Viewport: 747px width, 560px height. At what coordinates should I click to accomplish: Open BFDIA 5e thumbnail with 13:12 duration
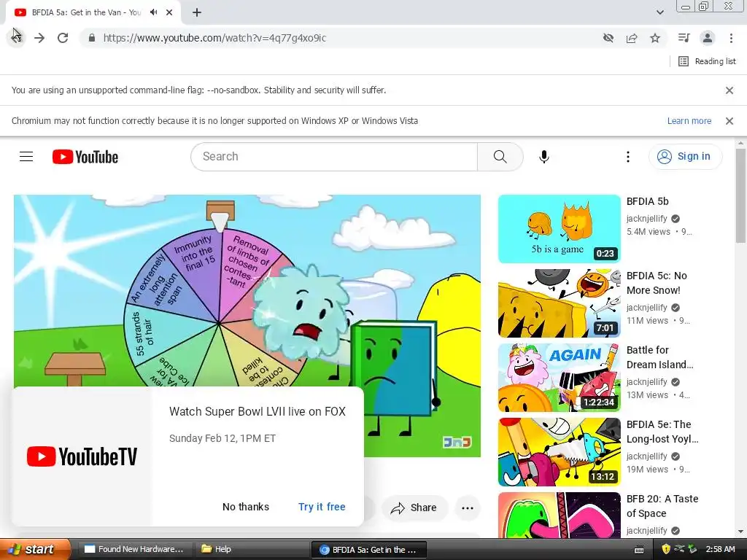click(560, 451)
